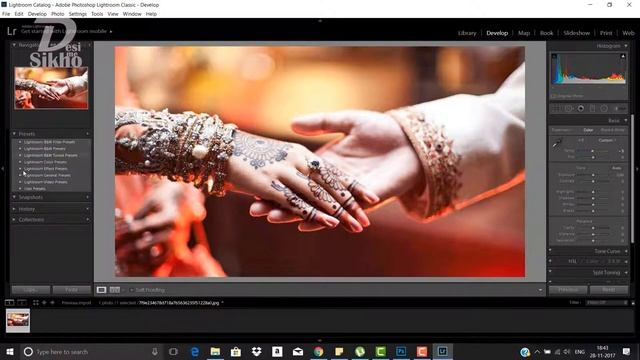This screenshot has height=360, width=640.
Task: Open the Photo menu
Action: point(57,14)
